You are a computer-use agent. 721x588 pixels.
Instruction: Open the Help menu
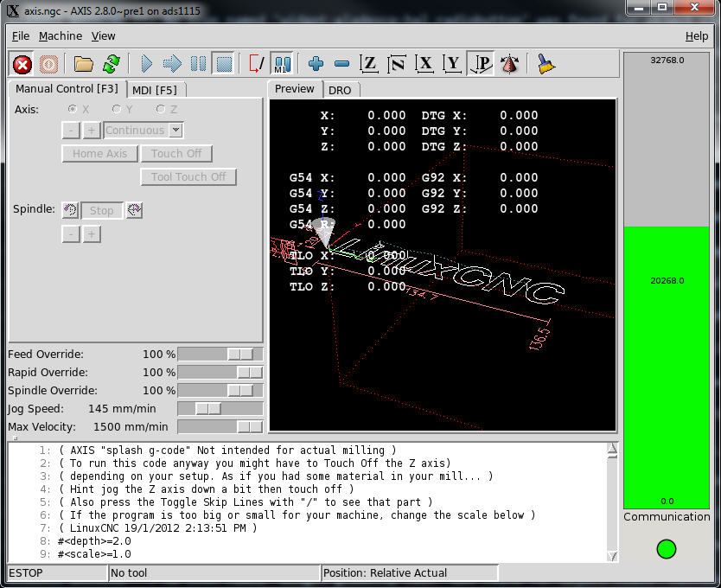pos(697,36)
